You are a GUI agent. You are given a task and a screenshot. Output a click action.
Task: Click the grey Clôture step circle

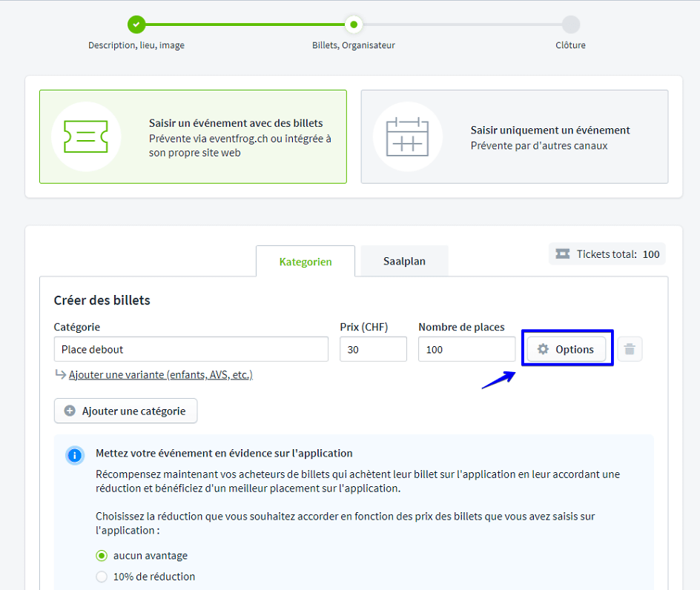click(x=570, y=24)
